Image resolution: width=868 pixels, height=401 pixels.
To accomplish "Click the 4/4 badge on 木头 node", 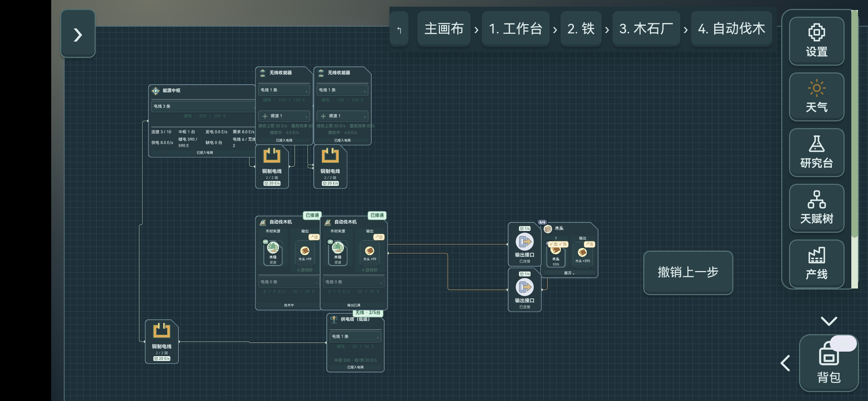I will [x=542, y=222].
